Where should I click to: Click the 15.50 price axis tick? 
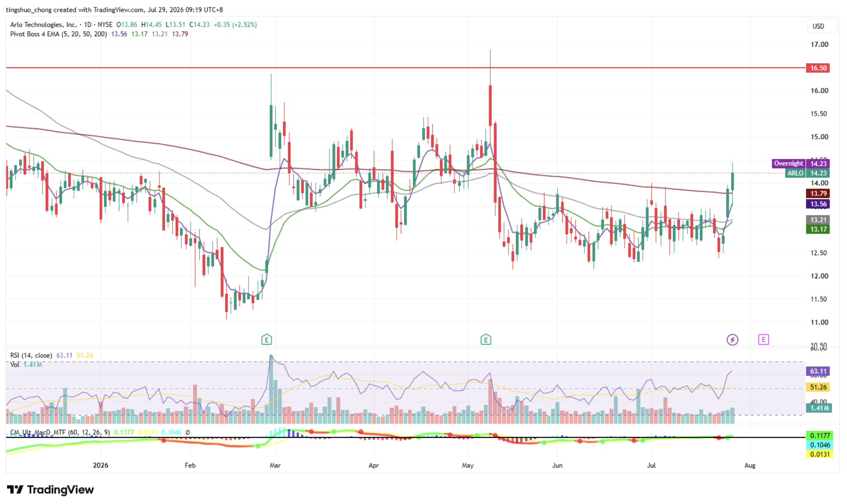coord(819,114)
